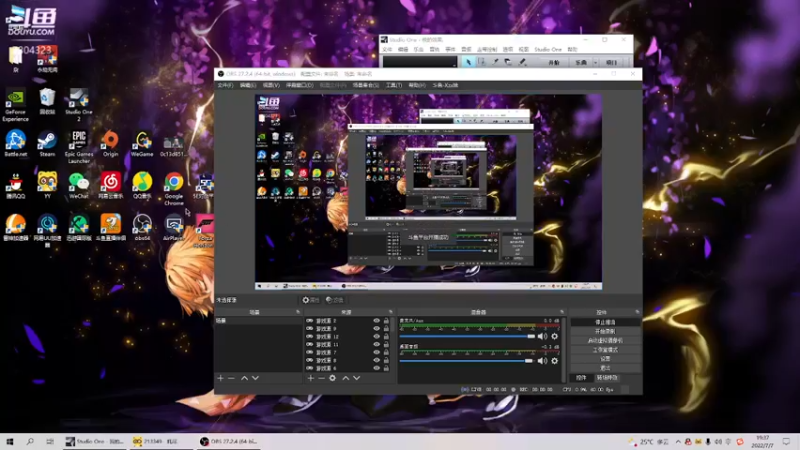Viewport: 800px width, 450px height.
Task: Lock the 游戏源 8 source
Action: [386, 360]
